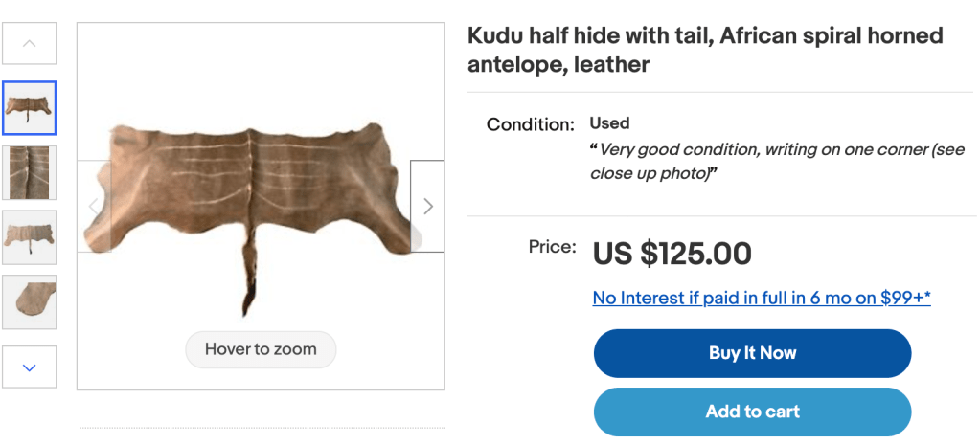Viewport: 980px width, 445px height.
Task: Click the Hover to zoom pill
Action: point(261,349)
